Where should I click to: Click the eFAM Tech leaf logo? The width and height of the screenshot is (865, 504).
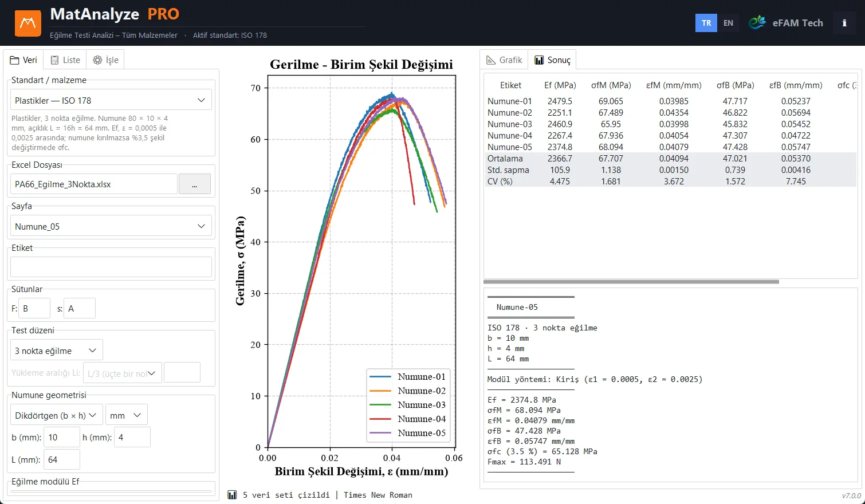tap(757, 22)
